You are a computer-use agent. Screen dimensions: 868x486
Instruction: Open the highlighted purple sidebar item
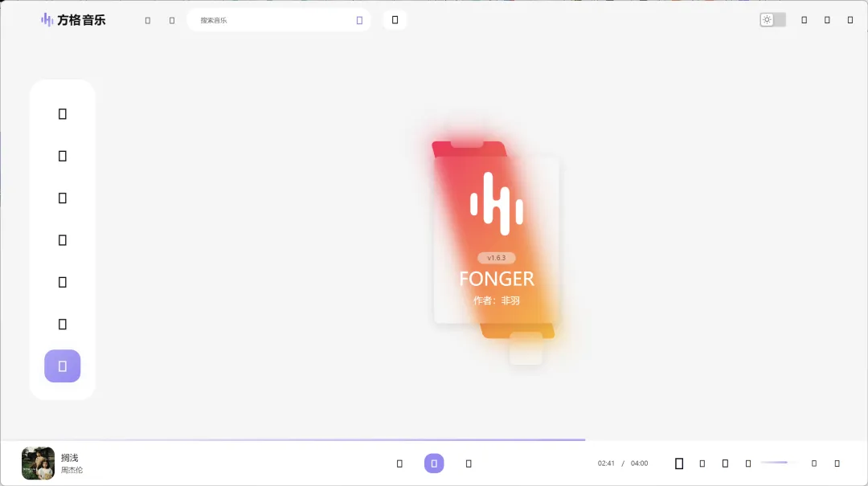coord(63,366)
